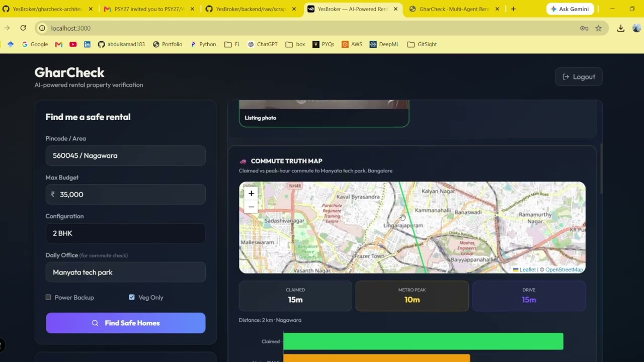Close the YesBroker/gharcheck-architecture tab
Screen dimensions: 644x362
tap(91, 9)
